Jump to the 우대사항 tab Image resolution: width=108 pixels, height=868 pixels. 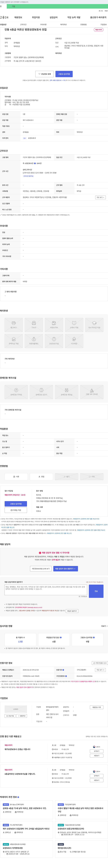tap(43, 25)
